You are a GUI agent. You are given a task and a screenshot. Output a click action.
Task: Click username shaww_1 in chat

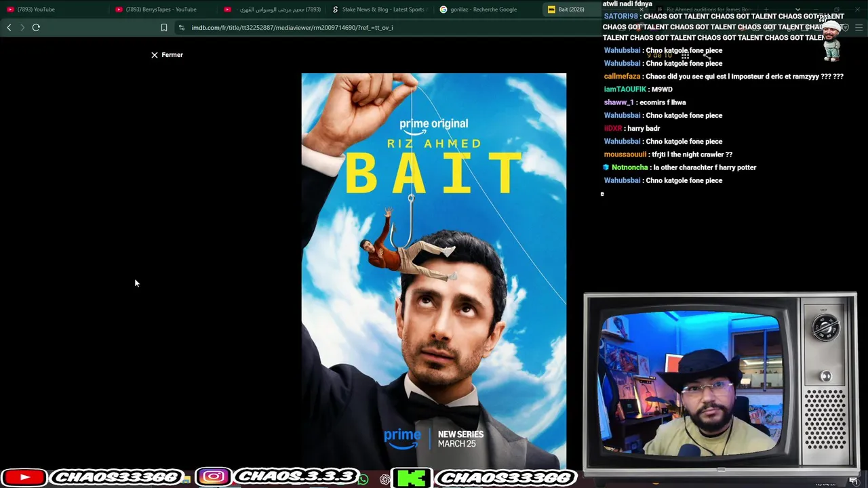[618, 102]
